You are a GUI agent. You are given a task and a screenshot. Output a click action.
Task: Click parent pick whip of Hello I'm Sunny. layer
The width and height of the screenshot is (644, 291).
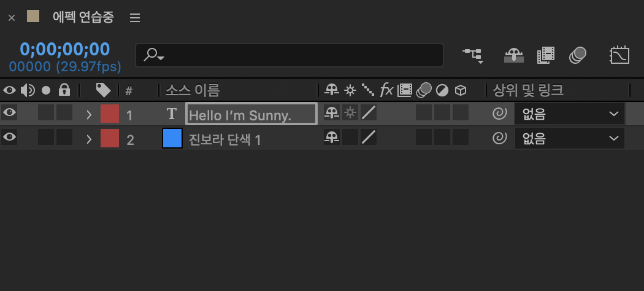pyautogui.click(x=499, y=114)
